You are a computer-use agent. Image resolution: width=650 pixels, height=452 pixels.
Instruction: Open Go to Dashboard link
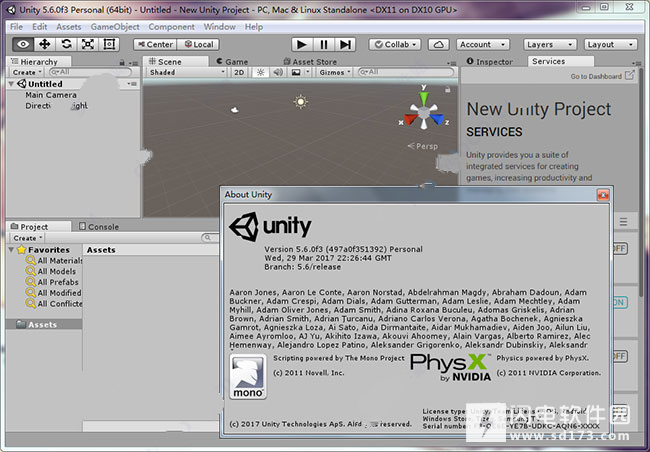pos(602,76)
